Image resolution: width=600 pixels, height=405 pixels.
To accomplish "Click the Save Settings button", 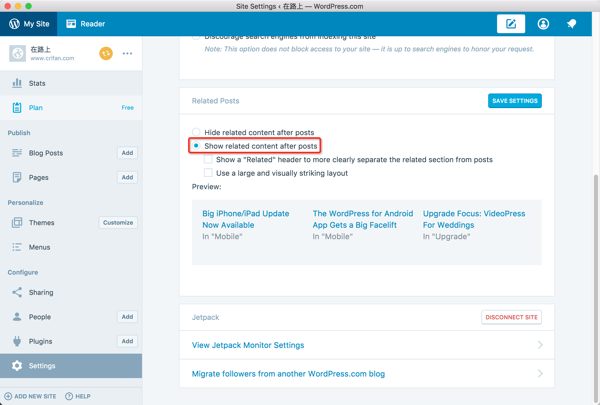I will coord(515,101).
